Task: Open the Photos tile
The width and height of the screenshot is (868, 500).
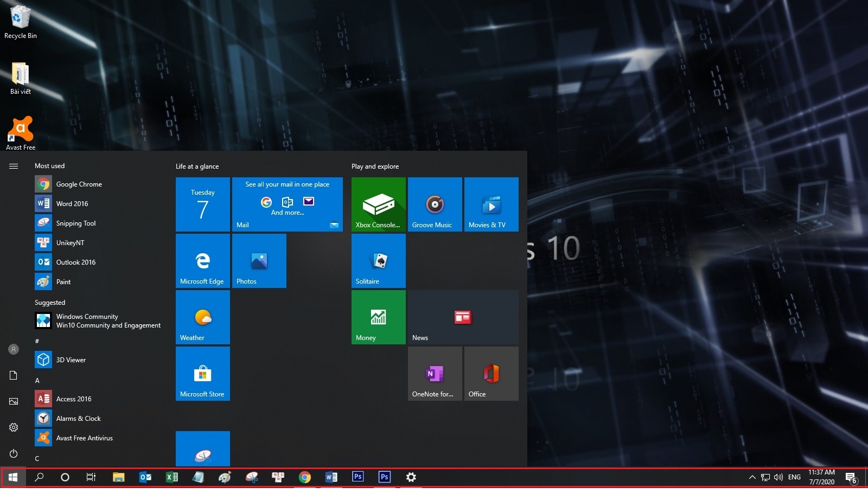Action: coord(259,261)
